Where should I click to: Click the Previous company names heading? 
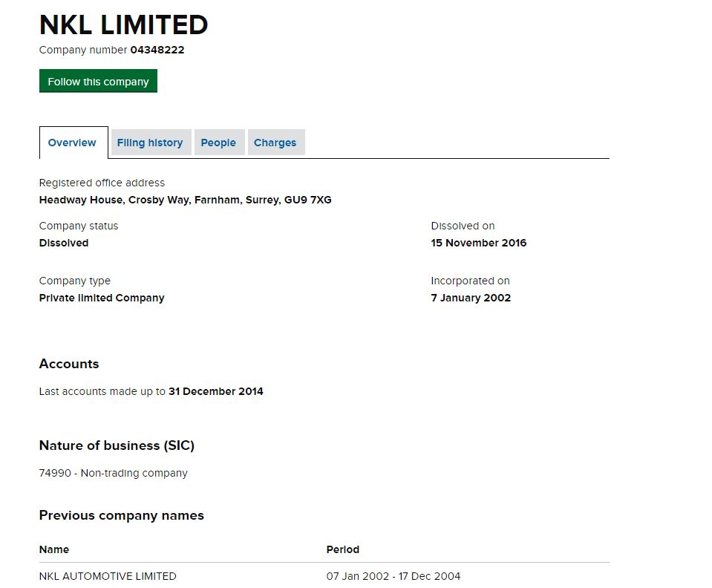[121, 515]
